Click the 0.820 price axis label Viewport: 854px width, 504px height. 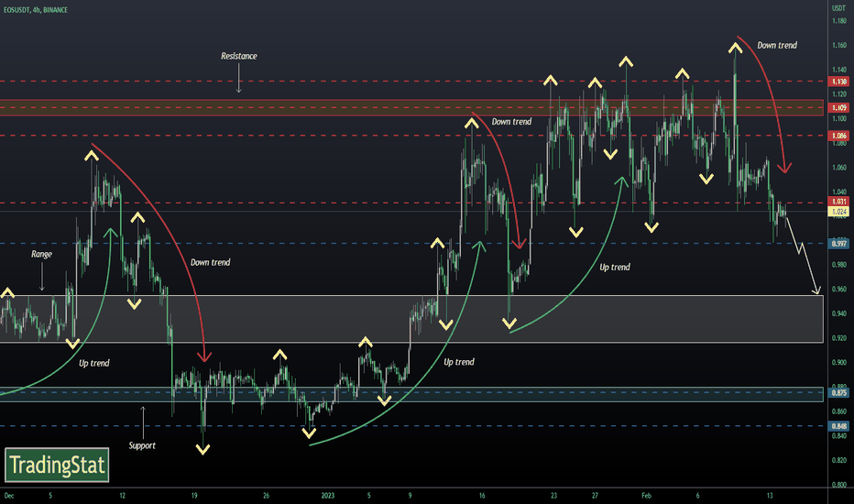coord(839,460)
